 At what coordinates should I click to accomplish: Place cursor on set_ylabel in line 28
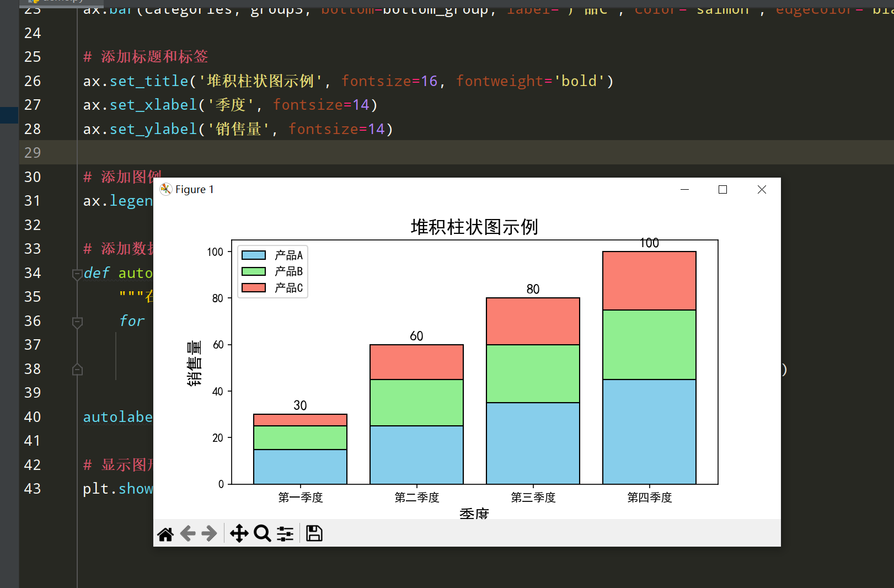point(153,129)
